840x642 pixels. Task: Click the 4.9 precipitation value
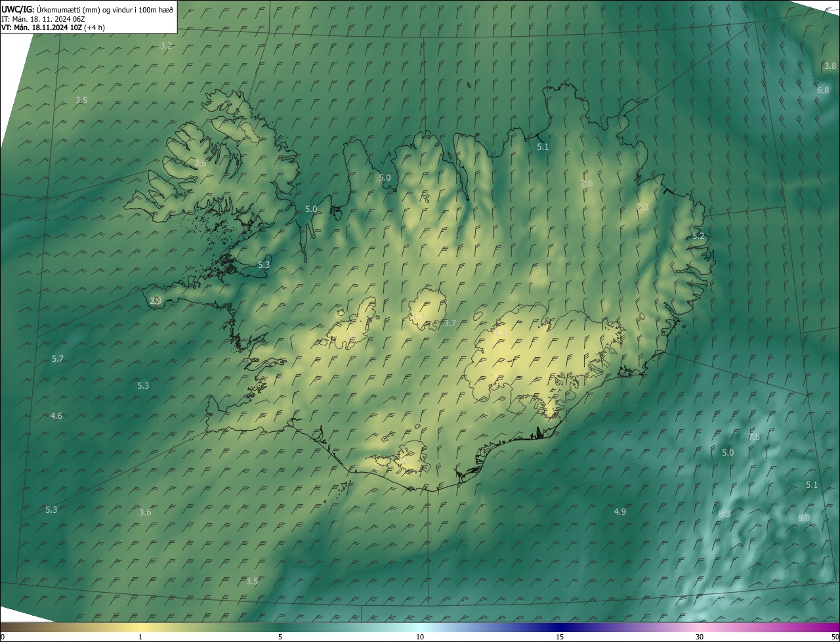pos(619,511)
